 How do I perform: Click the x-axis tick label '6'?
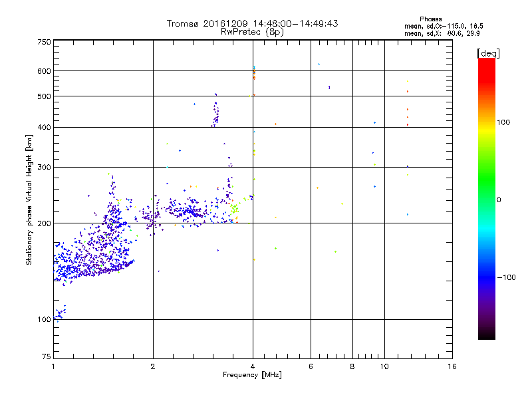click(311, 366)
